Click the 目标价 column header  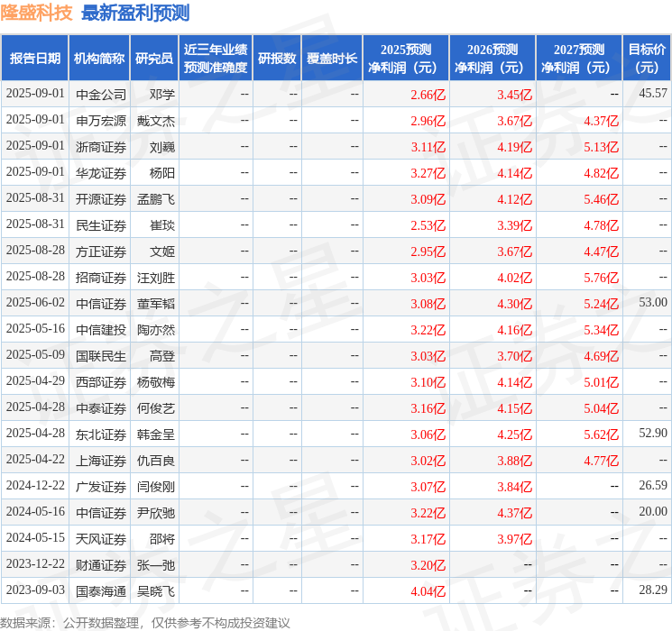coord(647,59)
